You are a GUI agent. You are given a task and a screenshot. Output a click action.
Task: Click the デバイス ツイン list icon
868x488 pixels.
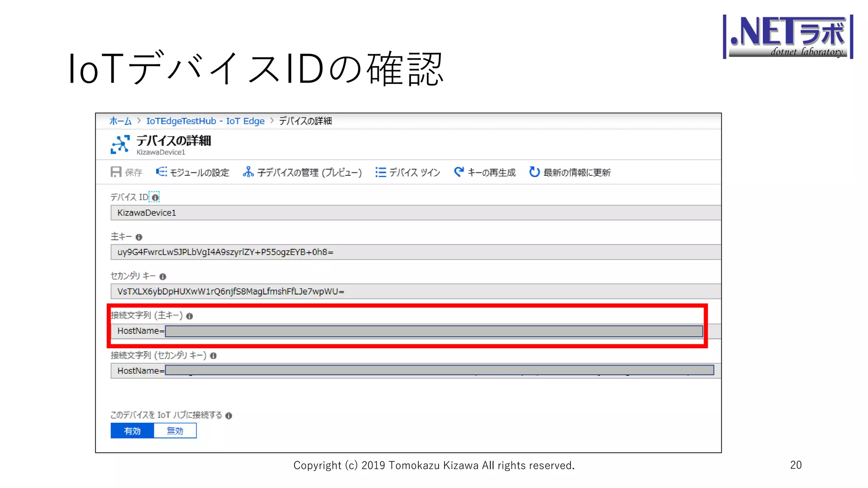pos(381,172)
